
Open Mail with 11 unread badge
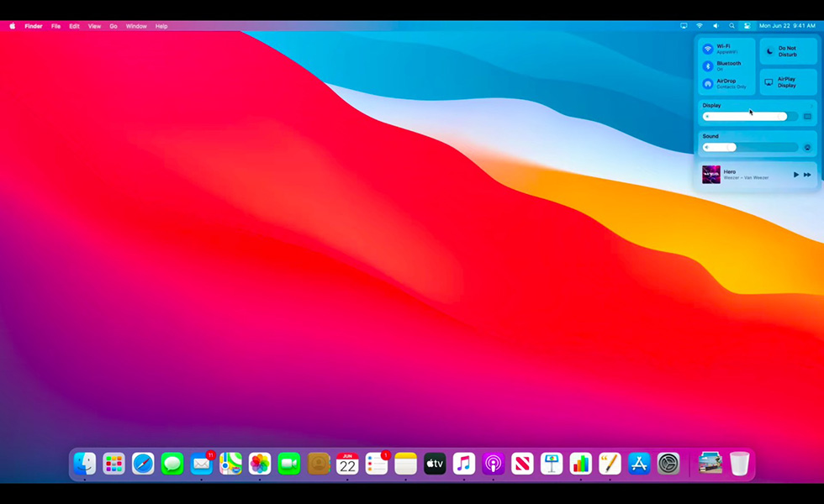point(201,463)
